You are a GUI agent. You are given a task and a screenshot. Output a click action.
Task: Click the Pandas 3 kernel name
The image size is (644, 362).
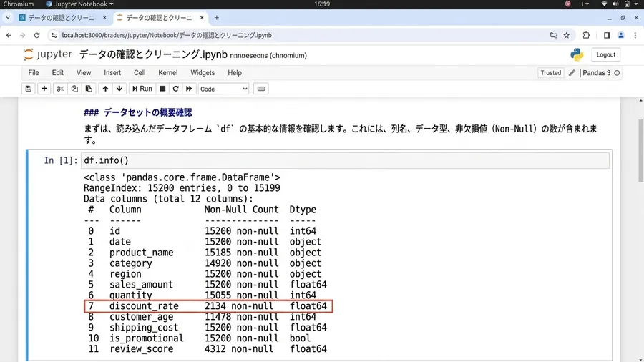(x=596, y=73)
